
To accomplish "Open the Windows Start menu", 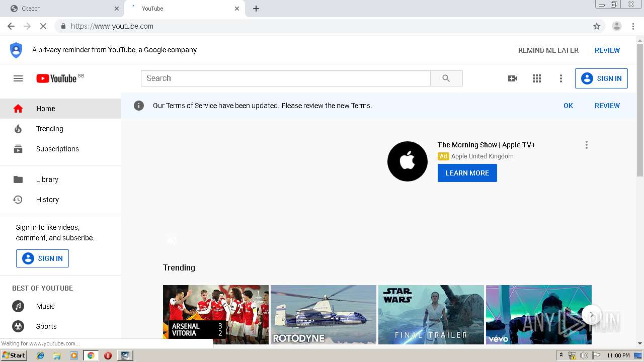I will point(14,355).
